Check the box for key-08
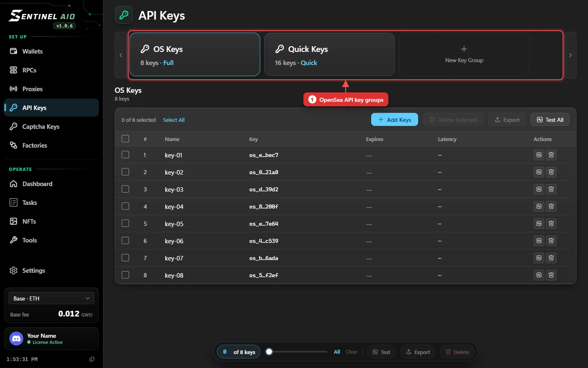The width and height of the screenshot is (588, 368). point(125,275)
